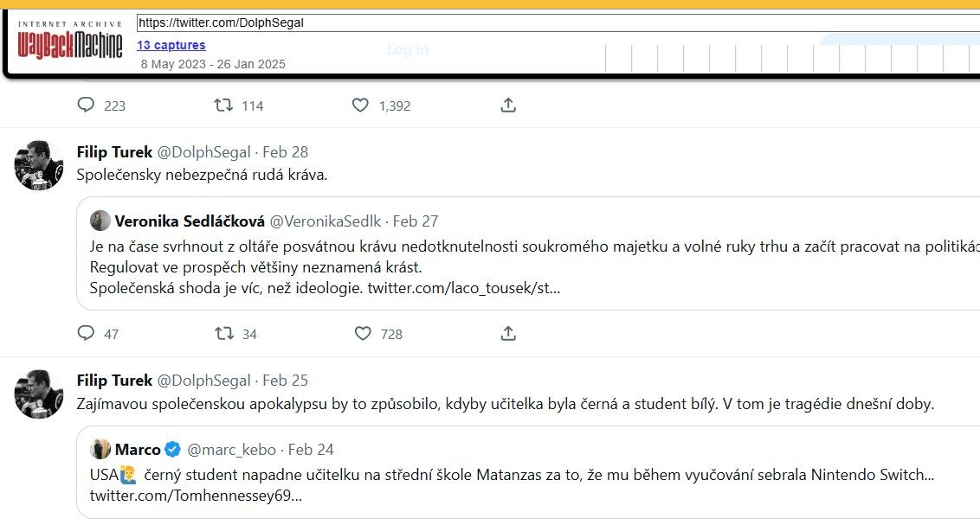Click reply icon on Feb 28 tweet
Image resolution: width=980 pixels, height=525 pixels.
86,333
